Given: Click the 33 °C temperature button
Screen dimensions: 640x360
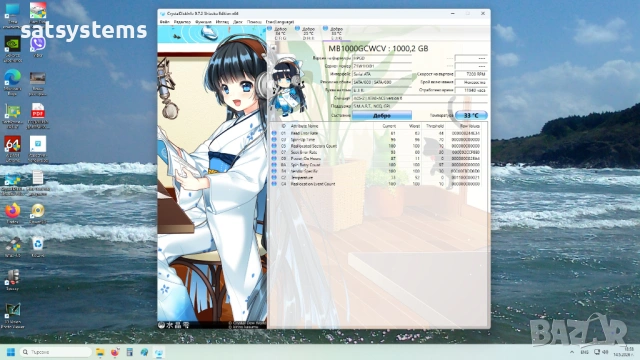Looking at the screenshot, I should pyautogui.click(x=471, y=116).
